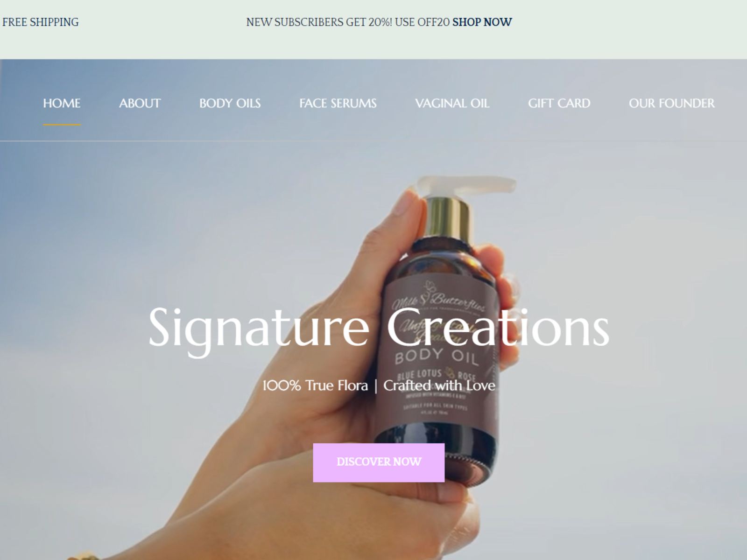
Task: Open the VAGINAL OIL page
Action: coord(452,103)
